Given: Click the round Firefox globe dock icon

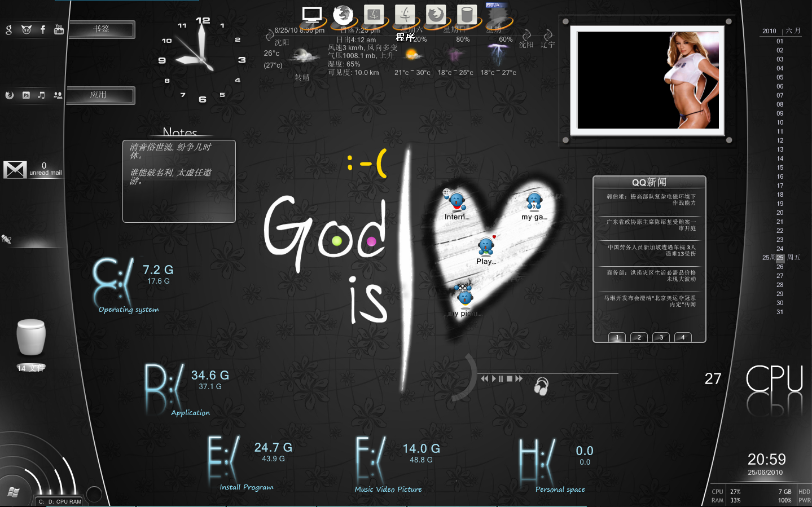Looking at the screenshot, I should 343,16.
